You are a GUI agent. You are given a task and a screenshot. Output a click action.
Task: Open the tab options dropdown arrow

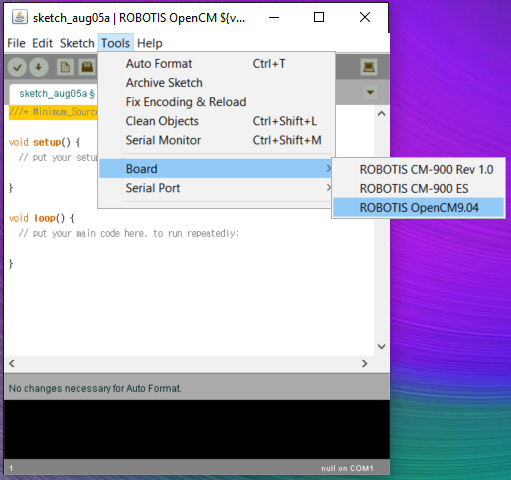[x=370, y=92]
